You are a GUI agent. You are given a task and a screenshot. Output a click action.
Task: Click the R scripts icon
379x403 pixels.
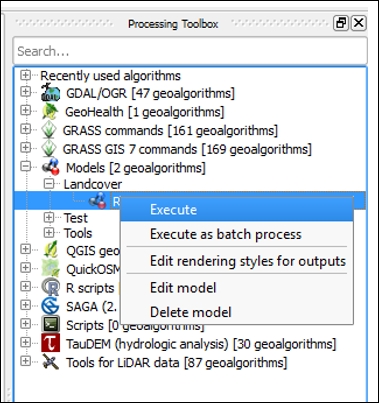click(x=50, y=288)
